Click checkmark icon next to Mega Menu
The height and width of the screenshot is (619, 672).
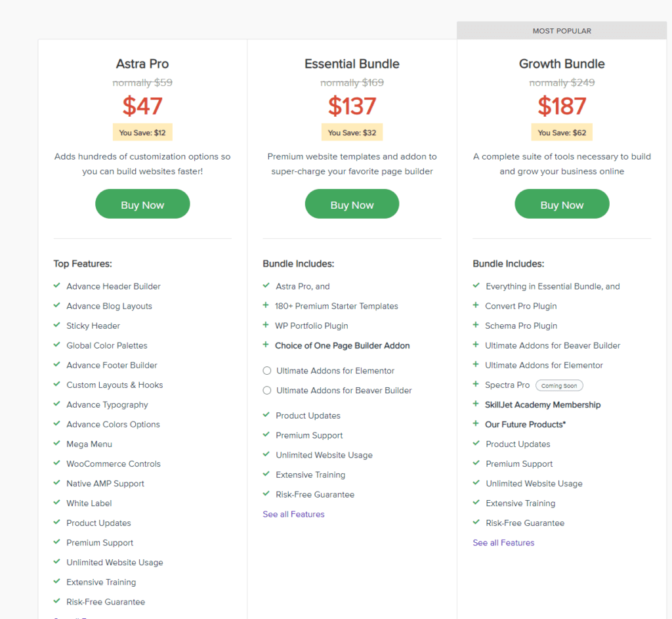[x=56, y=443]
